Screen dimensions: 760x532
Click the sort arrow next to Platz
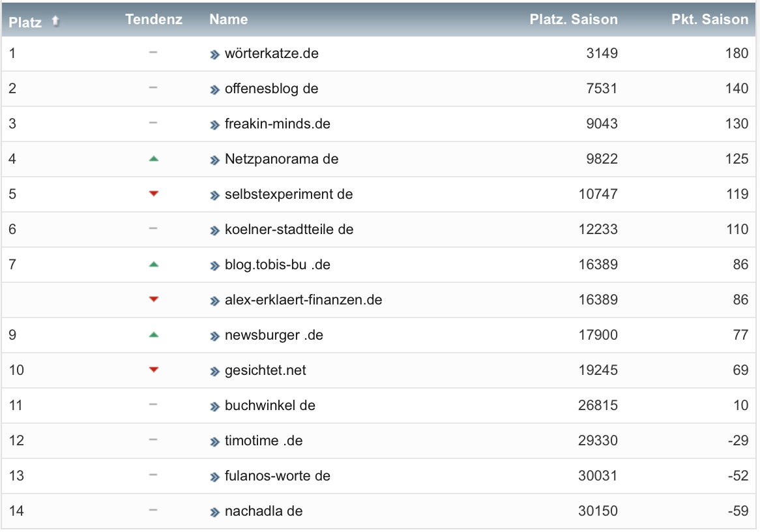tap(56, 21)
